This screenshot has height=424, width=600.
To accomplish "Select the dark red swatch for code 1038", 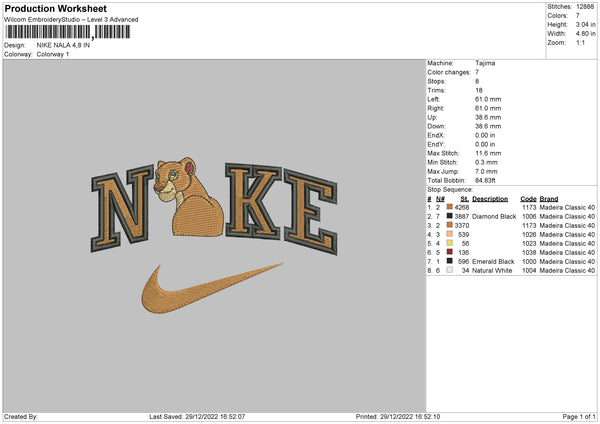I will [x=450, y=252].
